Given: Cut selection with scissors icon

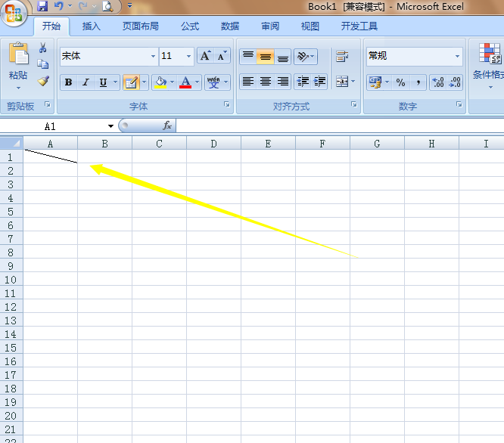Looking at the screenshot, I should click(42, 48).
